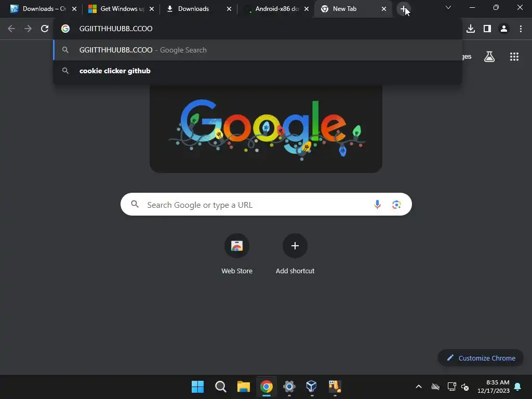
Task: Switch to the Android-x86 download tab
Action: click(276, 9)
